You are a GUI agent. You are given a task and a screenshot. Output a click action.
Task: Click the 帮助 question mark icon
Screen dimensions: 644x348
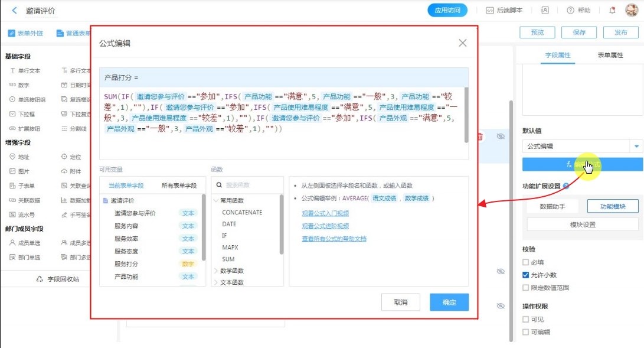[x=570, y=10]
